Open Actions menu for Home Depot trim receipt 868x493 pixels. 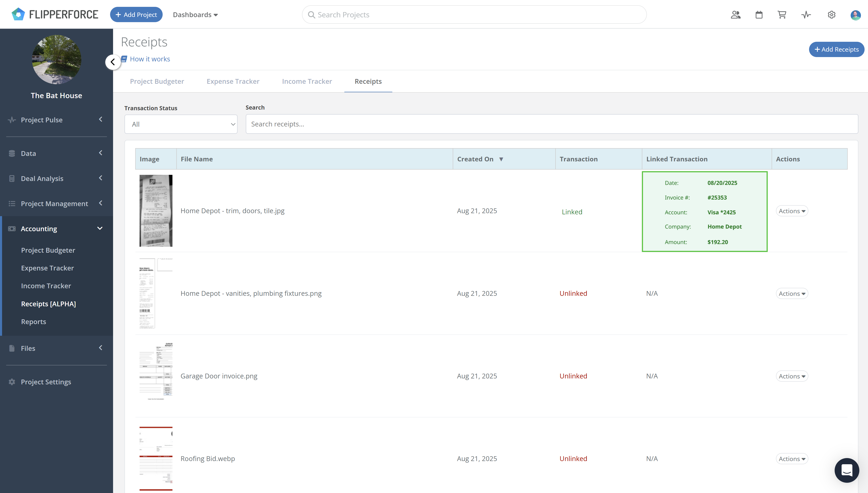(792, 211)
